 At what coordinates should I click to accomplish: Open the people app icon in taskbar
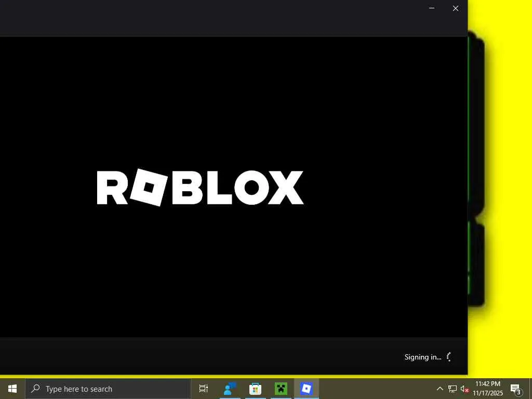[230, 389]
